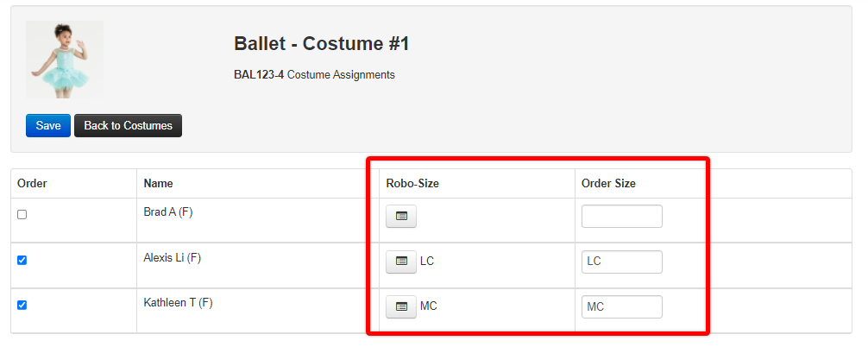Image resolution: width=868 pixels, height=347 pixels.
Task: Check the Order box for Brad A
Action: pos(22,215)
